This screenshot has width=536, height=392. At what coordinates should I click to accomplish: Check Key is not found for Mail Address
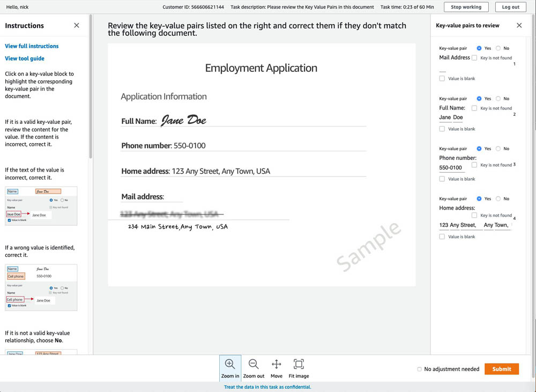point(474,58)
